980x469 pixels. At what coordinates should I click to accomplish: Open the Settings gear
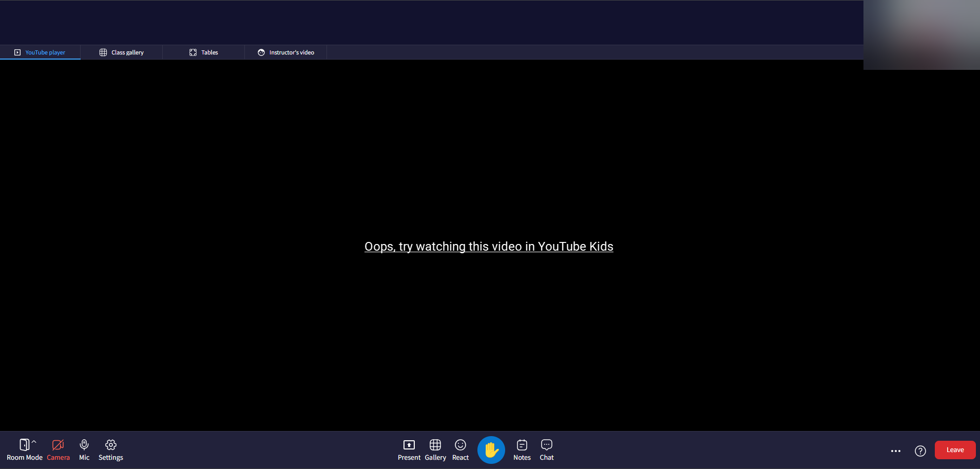tap(111, 450)
